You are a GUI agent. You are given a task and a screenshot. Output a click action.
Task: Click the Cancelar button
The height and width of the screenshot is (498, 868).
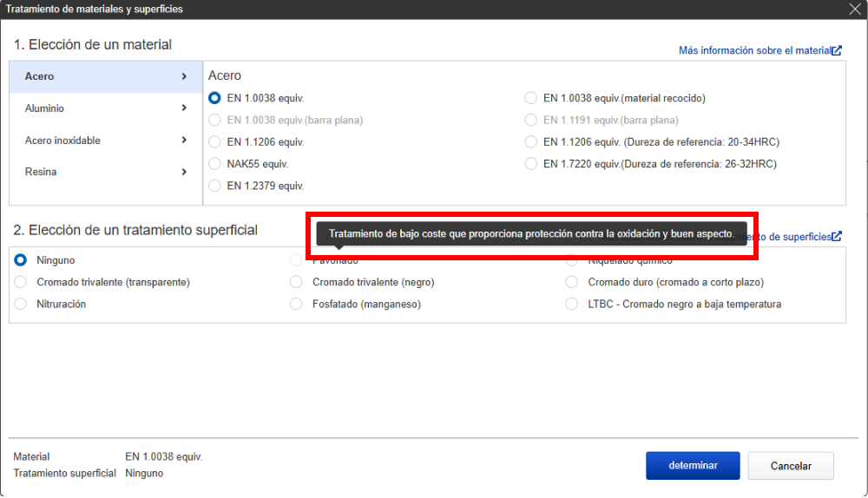click(x=791, y=466)
